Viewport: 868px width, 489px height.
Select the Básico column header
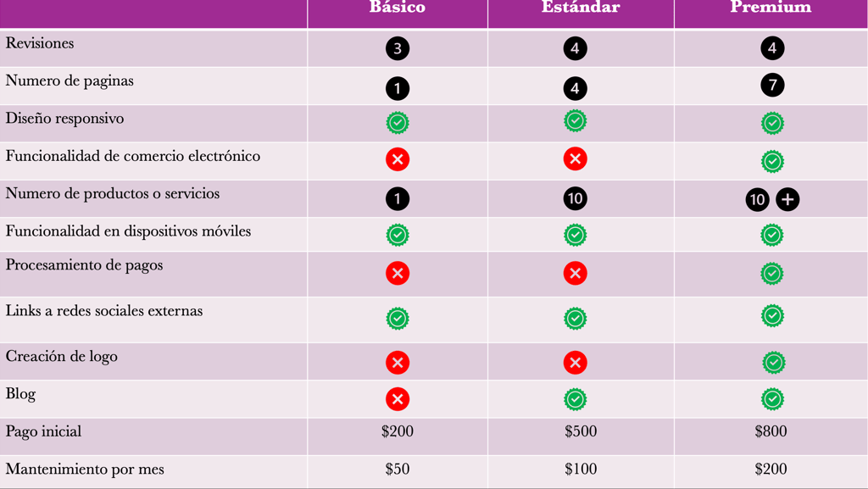(398, 7)
